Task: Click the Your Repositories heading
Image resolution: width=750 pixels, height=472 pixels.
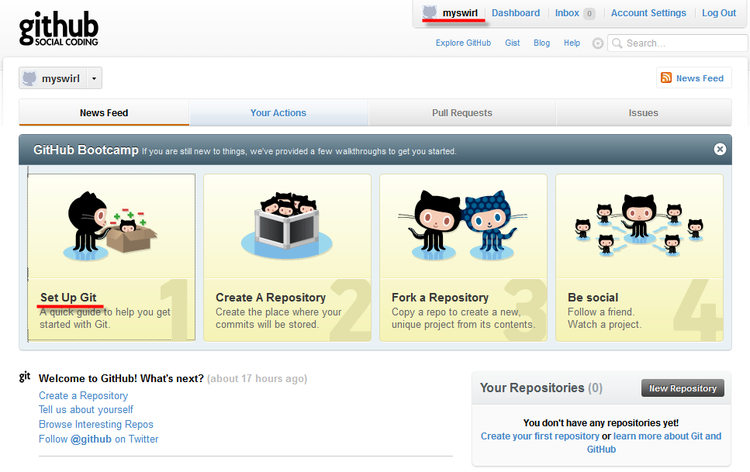Action: (541, 388)
